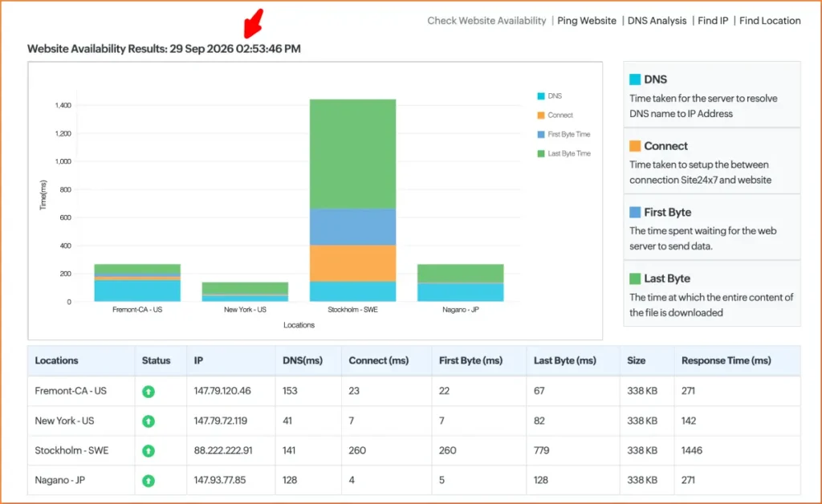This screenshot has height=504, width=822.
Task: Toggle DNS series in chart legend
Action: (549, 96)
